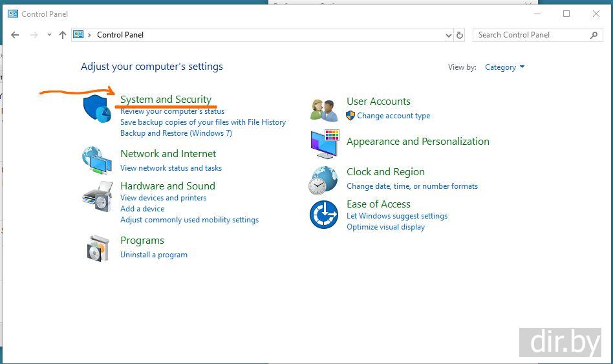Open the recent locations dropdown arrow
The height and width of the screenshot is (364, 613).
point(49,35)
